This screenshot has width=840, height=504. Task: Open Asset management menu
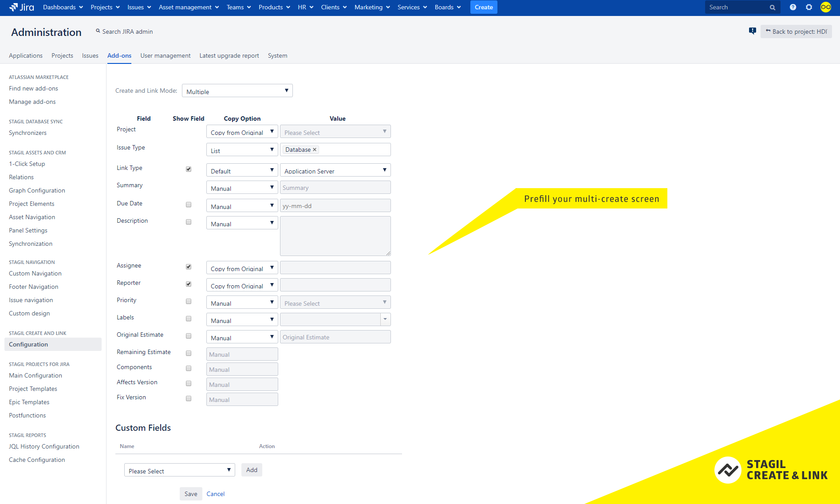coord(189,7)
